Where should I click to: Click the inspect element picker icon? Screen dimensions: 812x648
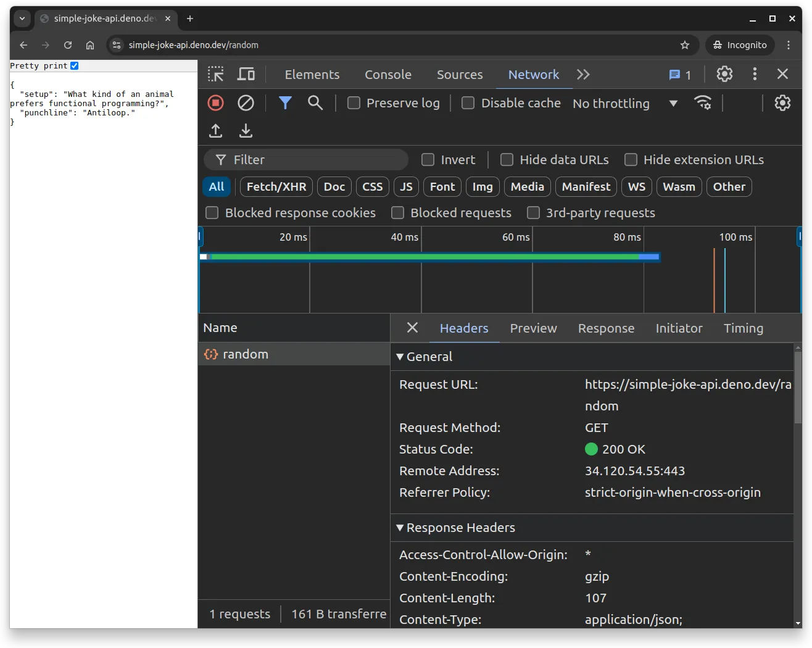[215, 73]
